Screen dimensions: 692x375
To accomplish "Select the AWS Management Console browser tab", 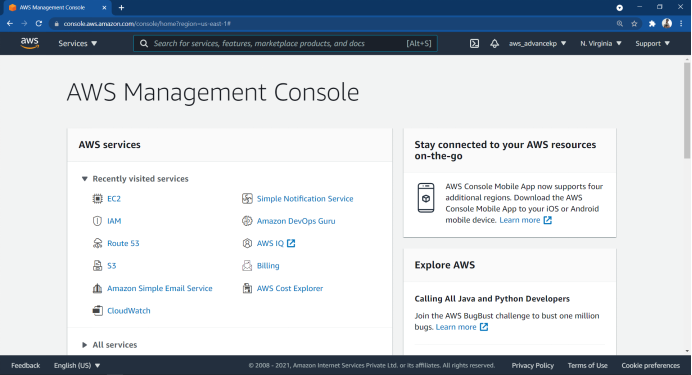I will 57,8.
